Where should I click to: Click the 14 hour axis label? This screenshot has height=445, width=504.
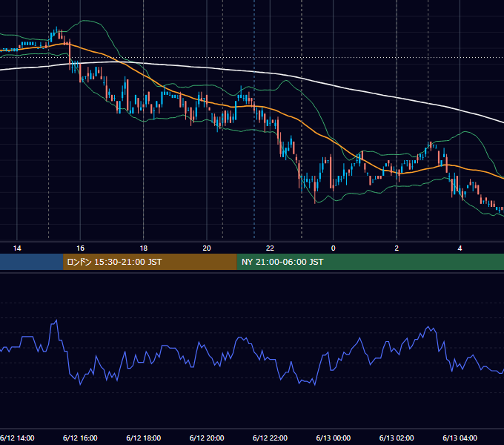(17, 248)
